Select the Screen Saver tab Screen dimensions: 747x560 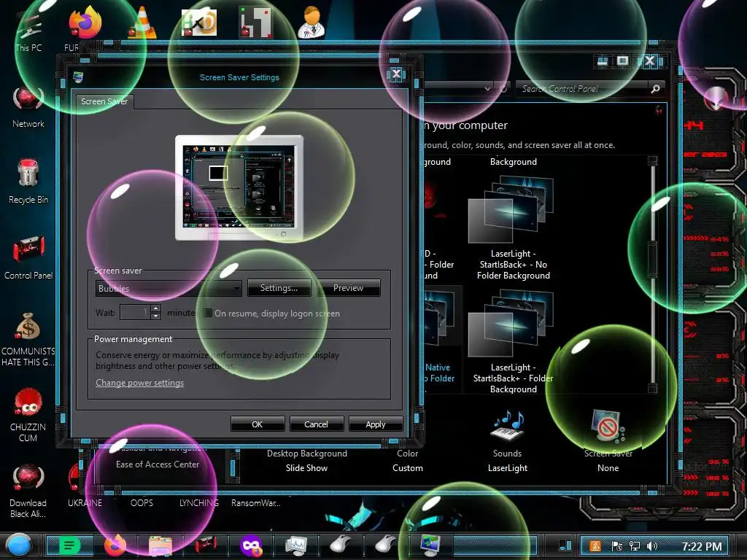[104, 101]
